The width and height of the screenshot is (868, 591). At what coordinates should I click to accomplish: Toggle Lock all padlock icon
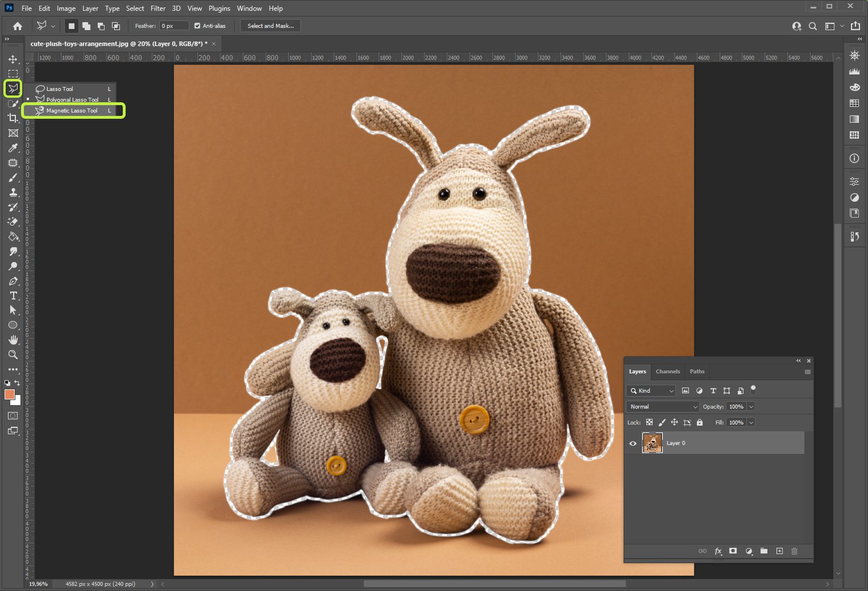tap(700, 422)
